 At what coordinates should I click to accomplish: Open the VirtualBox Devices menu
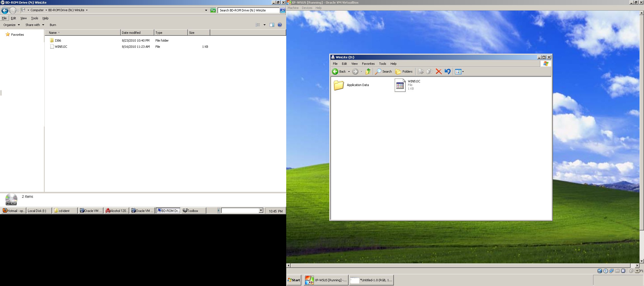click(x=307, y=8)
